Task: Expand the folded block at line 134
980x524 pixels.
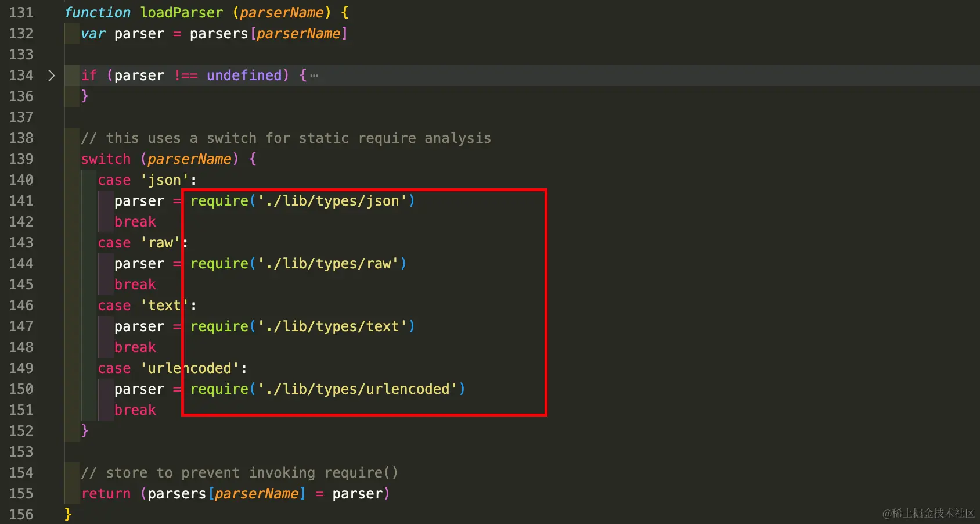Action: pos(52,76)
